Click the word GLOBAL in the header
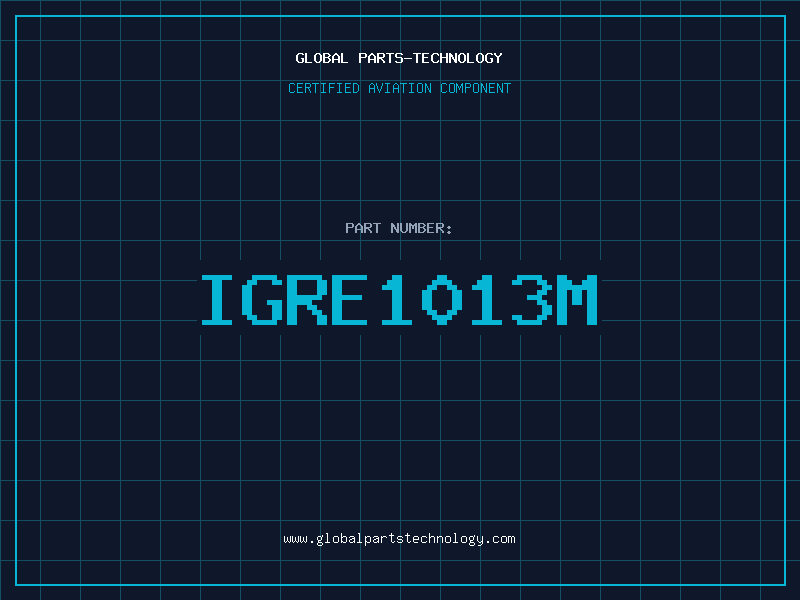The width and height of the screenshot is (800, 600). (x=321, y=59)
